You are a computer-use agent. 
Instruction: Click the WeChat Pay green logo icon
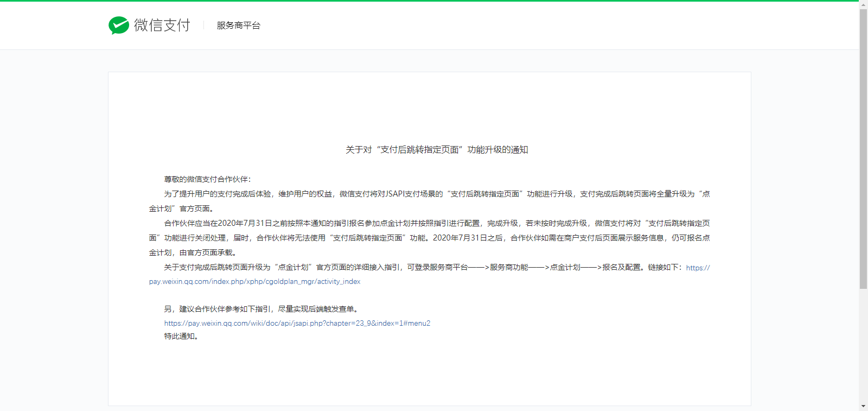pos(119,25)
